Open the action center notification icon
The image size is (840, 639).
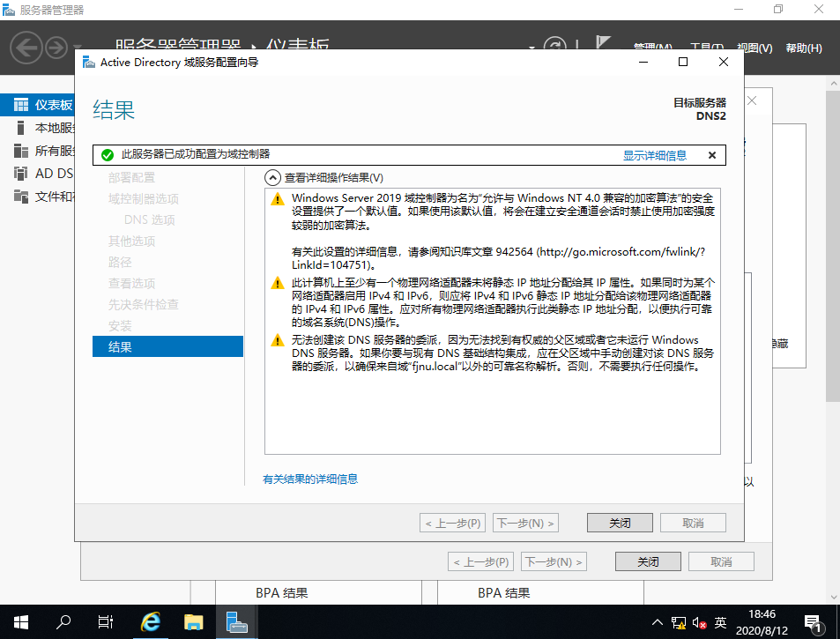point(814,623)
